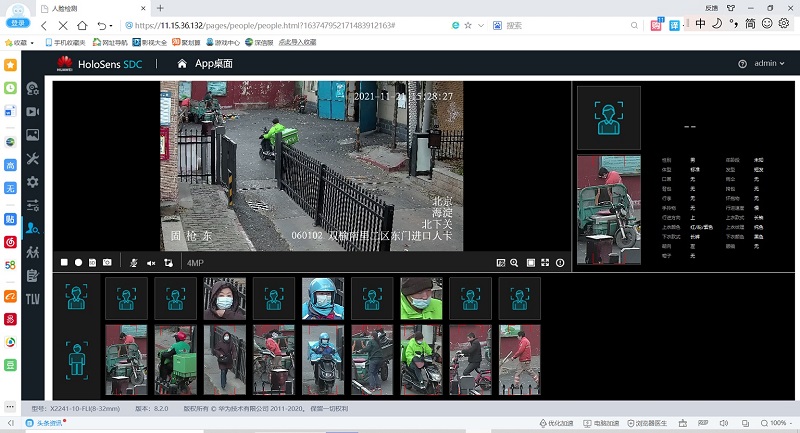
Task: Open the people detection sidebar icon
Action: 33,228
